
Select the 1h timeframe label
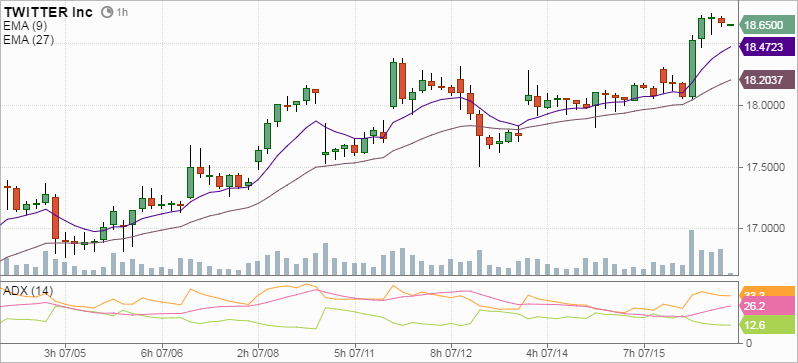click(122, 13)
